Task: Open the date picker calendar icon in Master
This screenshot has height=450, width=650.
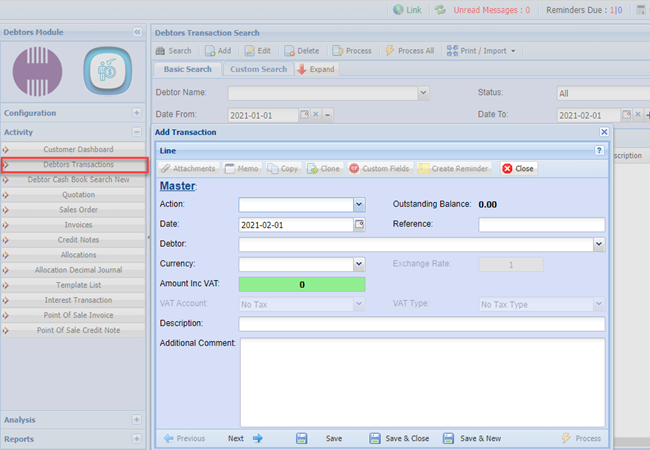Action: [359, 224]
